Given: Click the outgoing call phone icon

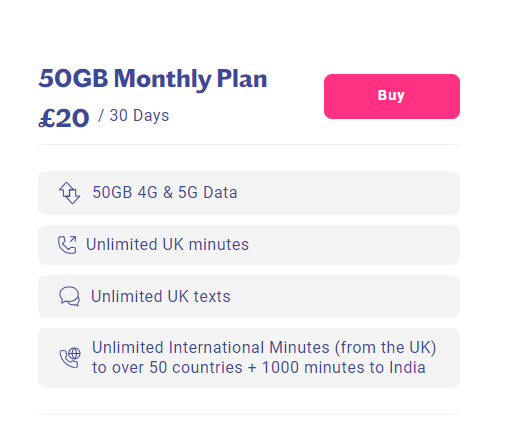Looking at the screenshot, I should click(67, 245).
